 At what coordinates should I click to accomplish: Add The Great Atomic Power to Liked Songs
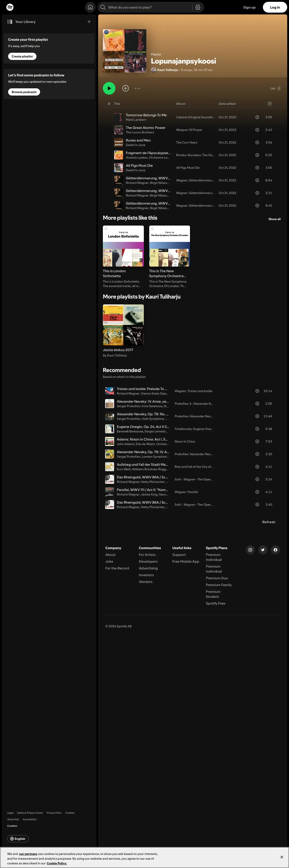[x=257, y=130]
